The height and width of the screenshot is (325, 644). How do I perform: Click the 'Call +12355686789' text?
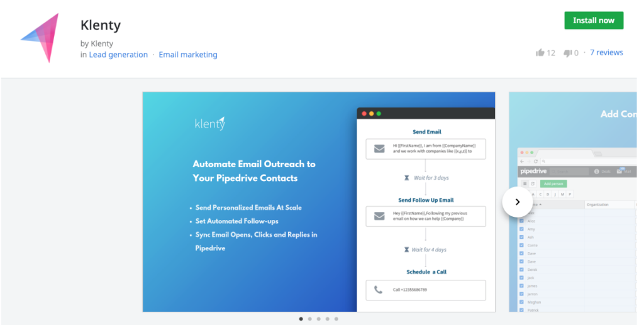(x=410, y=290)
